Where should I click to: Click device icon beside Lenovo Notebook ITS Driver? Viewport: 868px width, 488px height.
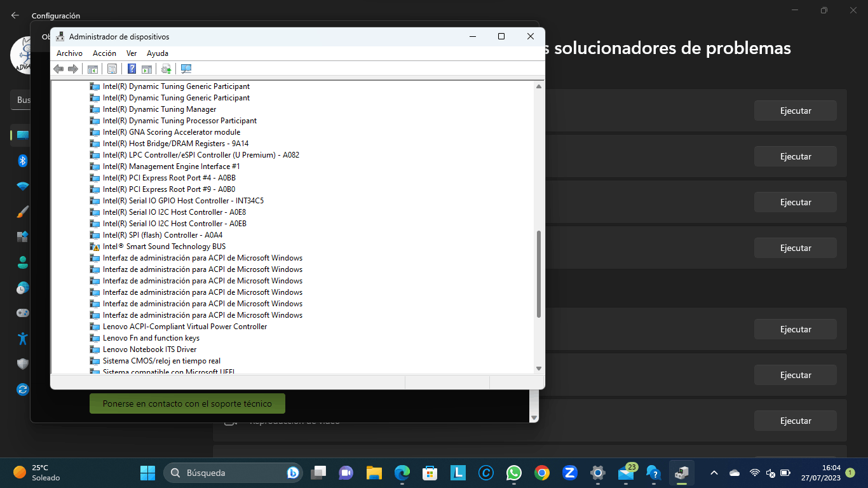tap(95, 349)
